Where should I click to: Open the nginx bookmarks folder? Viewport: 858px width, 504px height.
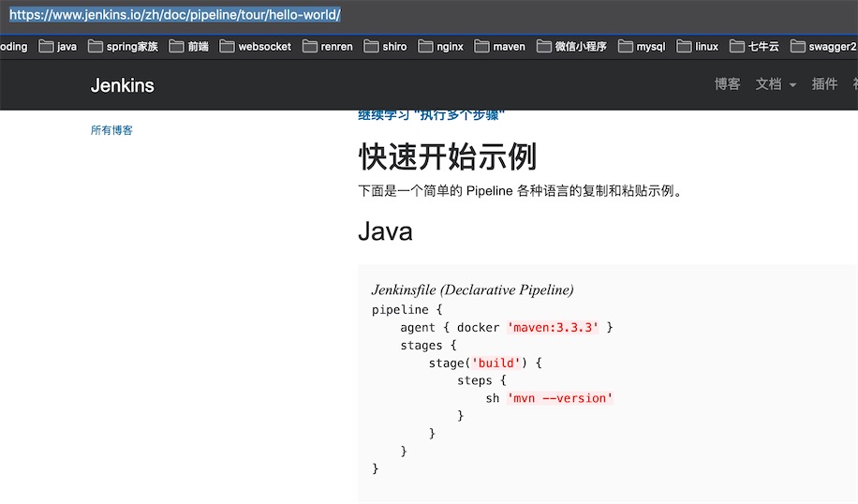pyautogui.click(x=440, y=47)
